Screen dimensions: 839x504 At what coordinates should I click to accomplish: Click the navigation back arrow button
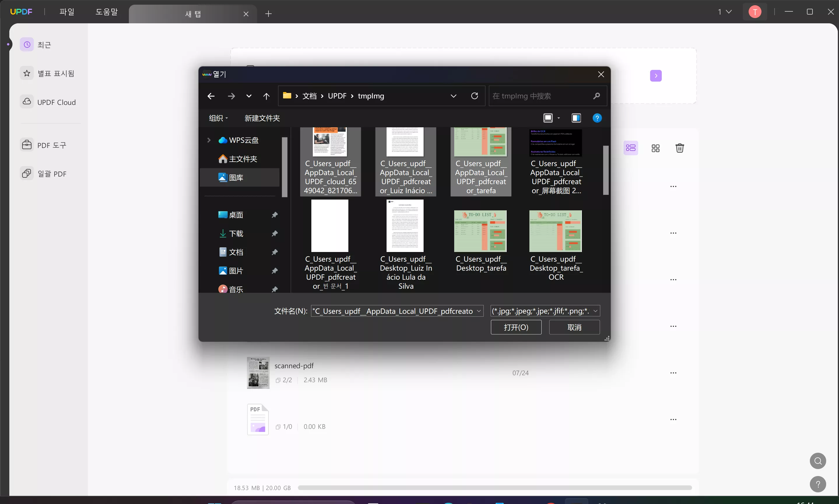[211, 96]
